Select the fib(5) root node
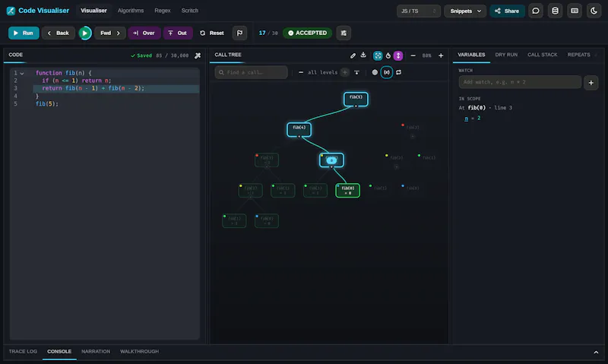This screenshot has width=608, height=364. (356, 99)
